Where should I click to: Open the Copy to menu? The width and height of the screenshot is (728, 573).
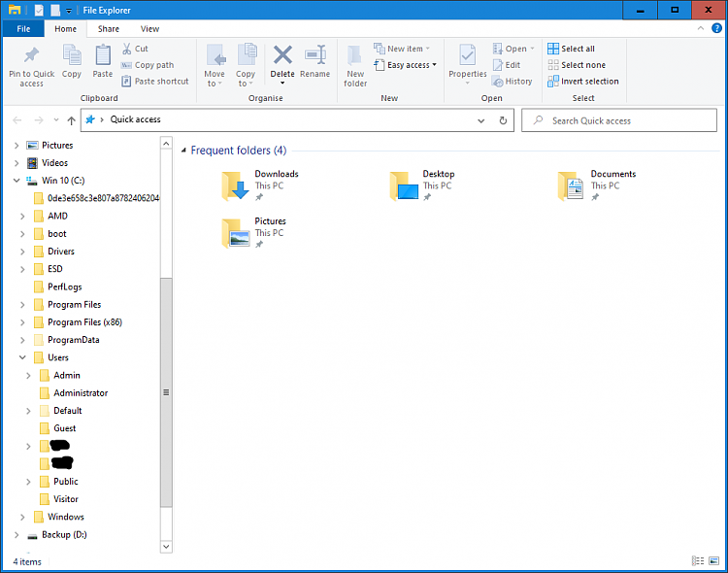click(x=246, y=66)
